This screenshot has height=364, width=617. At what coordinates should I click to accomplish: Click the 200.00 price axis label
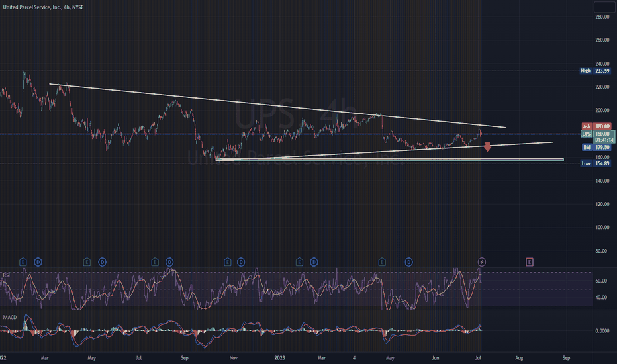click(x=602, y=110)
